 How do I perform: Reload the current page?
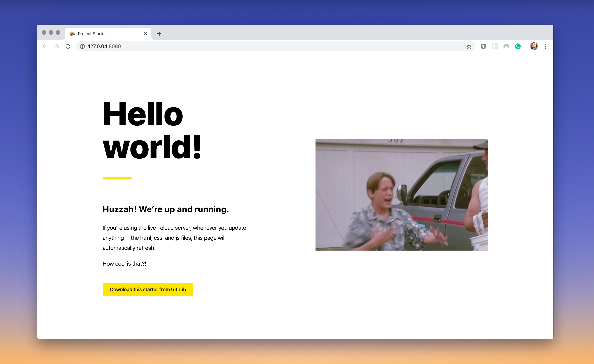point(68,46)
